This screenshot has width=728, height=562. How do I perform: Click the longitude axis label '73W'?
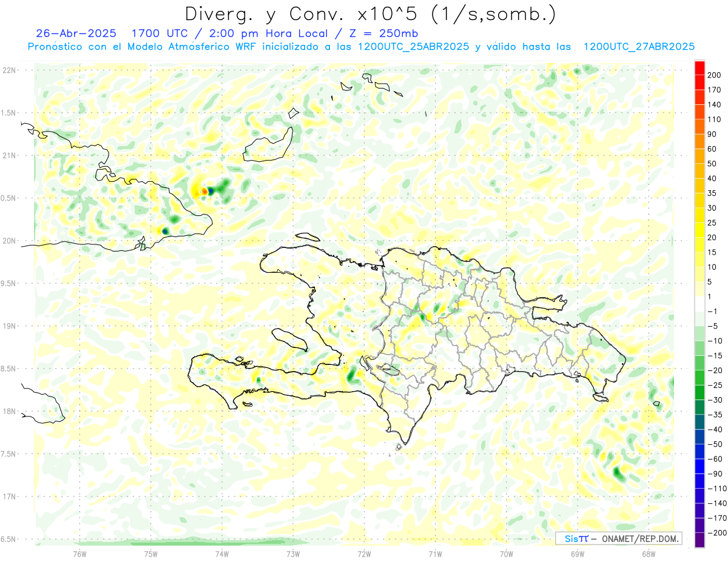[x=292, y=554]
